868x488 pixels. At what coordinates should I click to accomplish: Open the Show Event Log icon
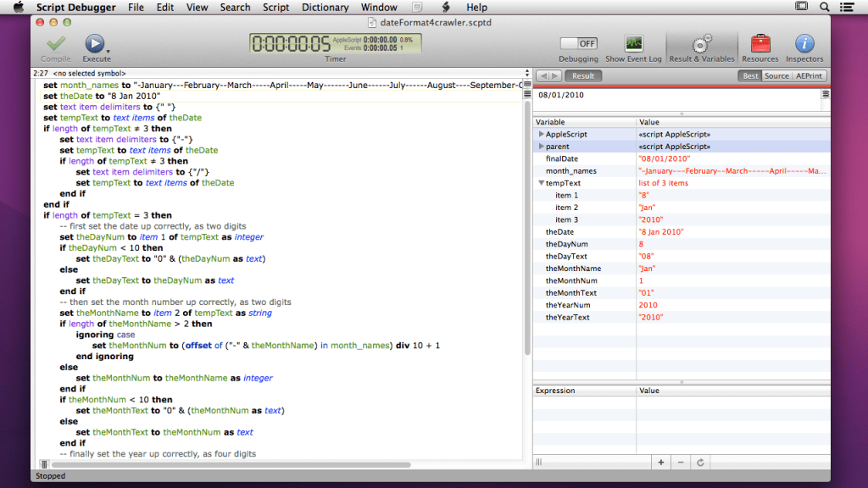[633, 43]
